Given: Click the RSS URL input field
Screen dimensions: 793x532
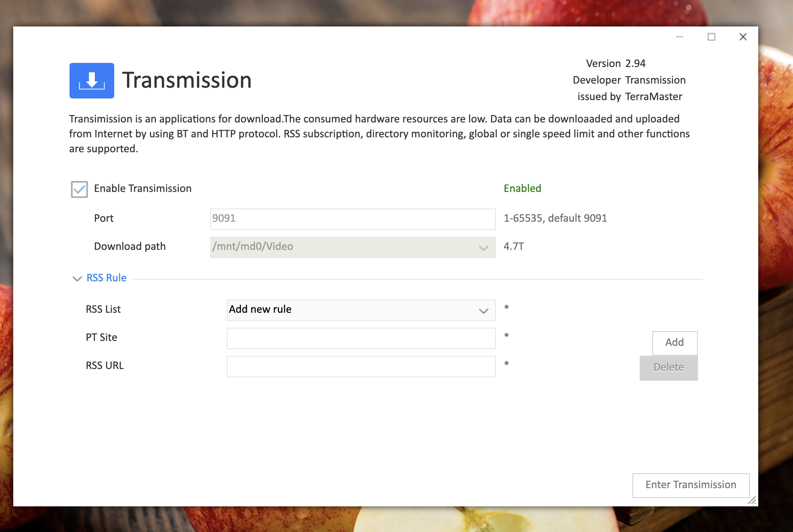Looking at the screenshot, I should (360, 366).
